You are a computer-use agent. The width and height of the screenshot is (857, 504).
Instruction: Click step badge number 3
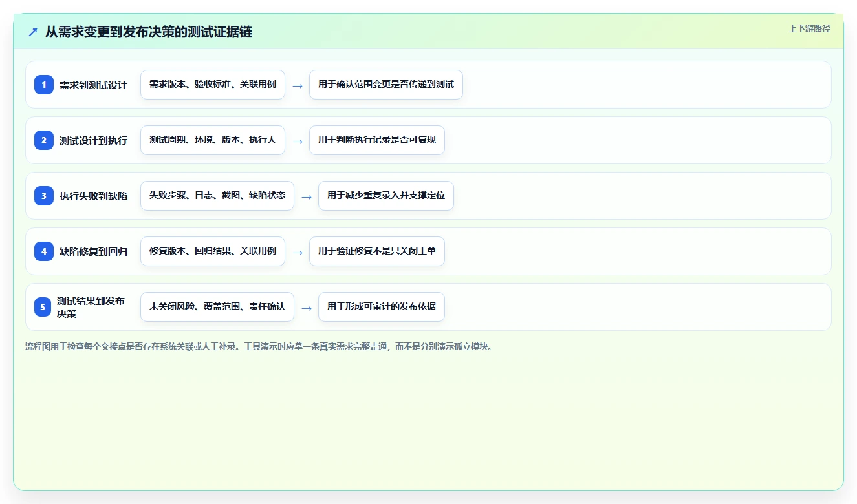[44, 196]
